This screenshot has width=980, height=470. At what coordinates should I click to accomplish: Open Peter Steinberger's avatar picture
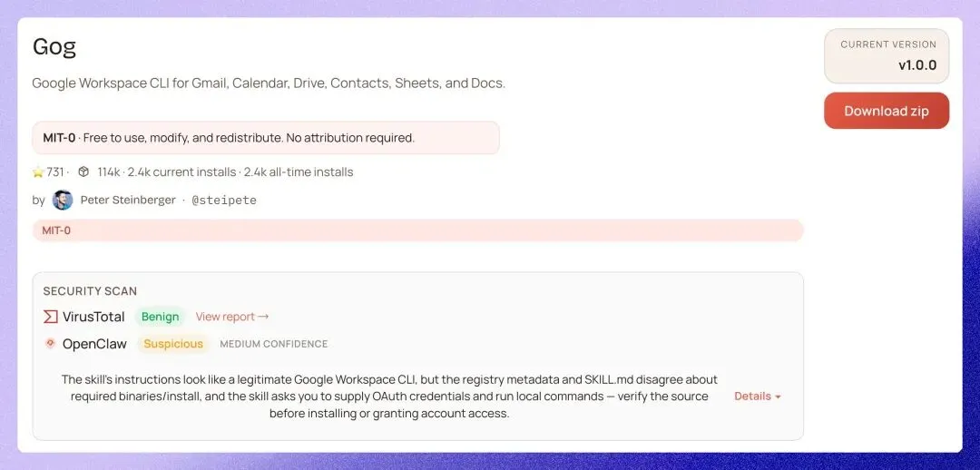63,200
